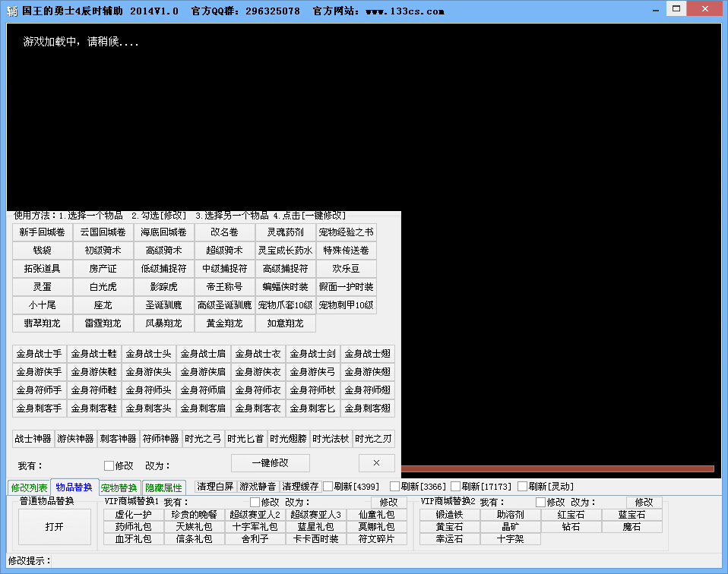Click the 一键修改 button
This screenshot has height=574, width=728.
point(271,462)
